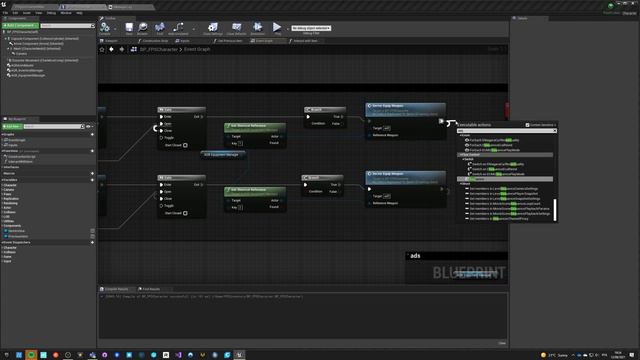Click the Browse toolbar icon

(x=142, y=27)
